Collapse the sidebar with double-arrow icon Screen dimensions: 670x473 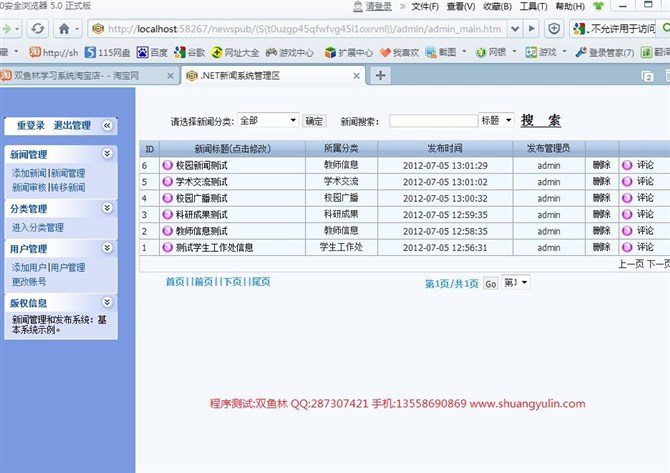108,125
